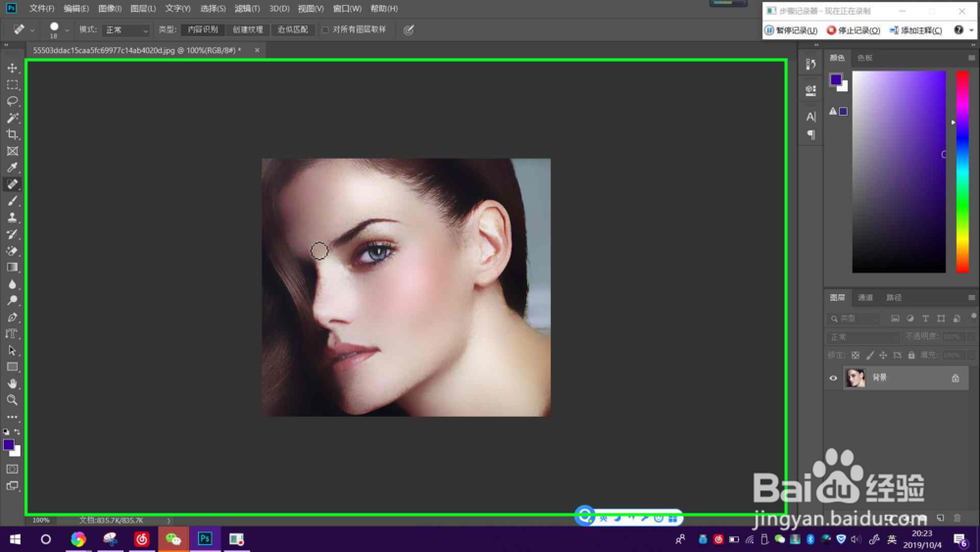
Task: Select the Dodge tool
Action: point(12,301)
